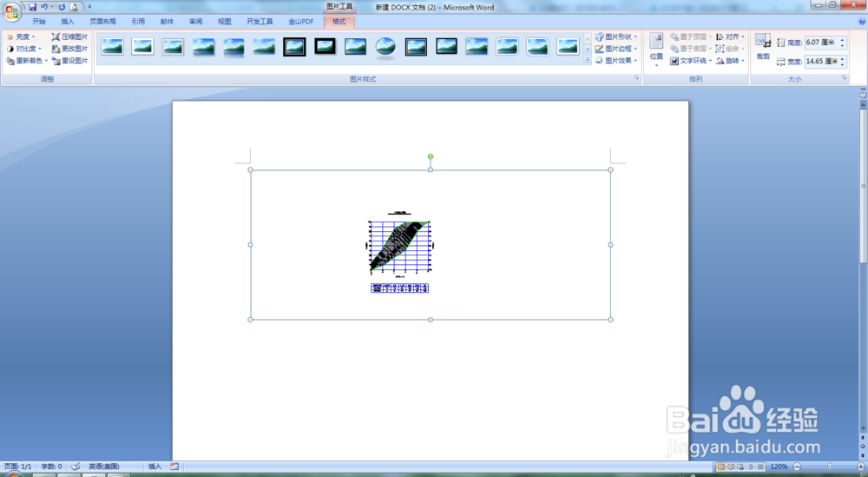Viewport: 868px width, 477px height.
Task: Open the 对齐 align dropdown
Action: [x=730, y=36]
